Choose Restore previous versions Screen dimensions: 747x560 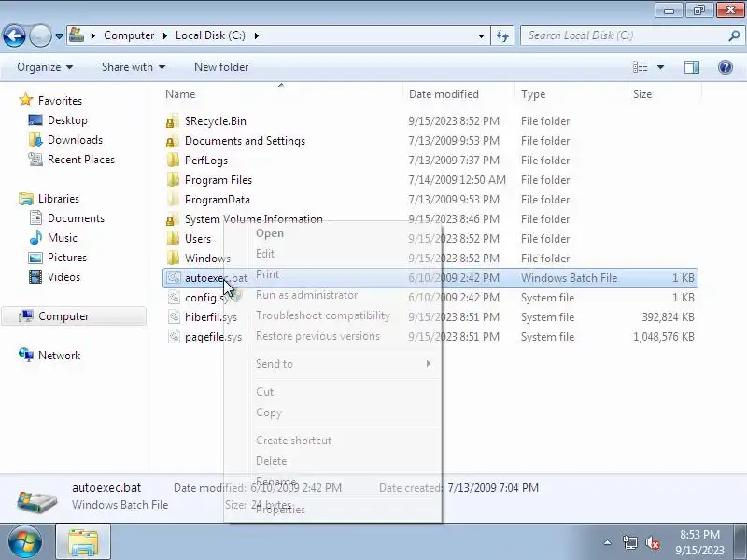[x=333, y=336]
